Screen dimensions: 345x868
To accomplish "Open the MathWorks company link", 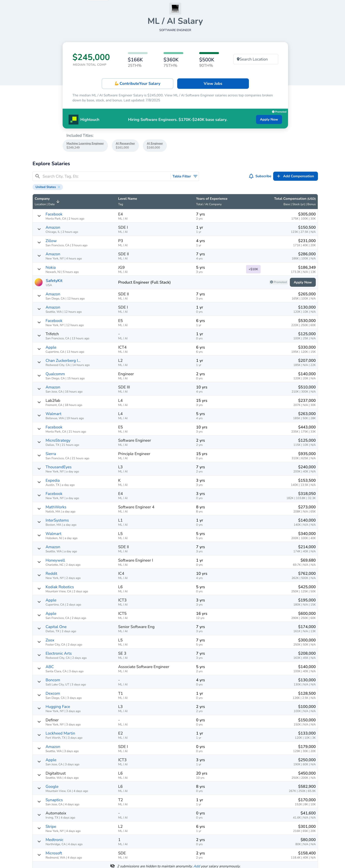I will point(56,507).
